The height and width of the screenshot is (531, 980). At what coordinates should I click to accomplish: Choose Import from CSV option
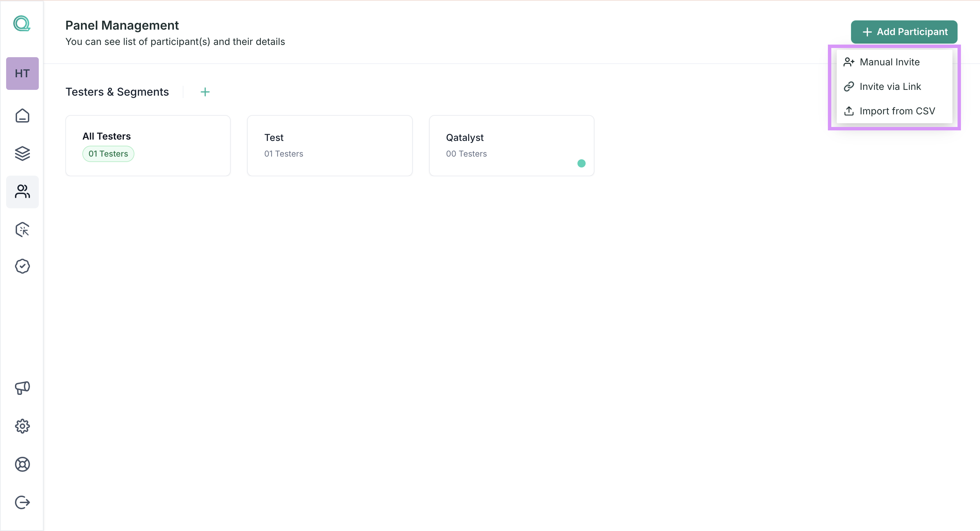[894, 111]
